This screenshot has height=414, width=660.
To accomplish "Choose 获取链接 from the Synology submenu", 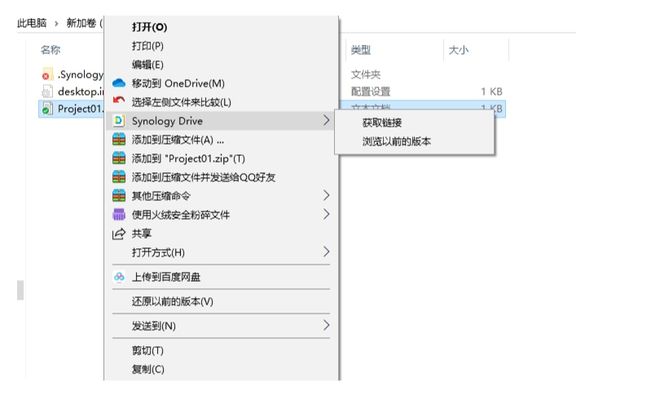I will point(382,122).
